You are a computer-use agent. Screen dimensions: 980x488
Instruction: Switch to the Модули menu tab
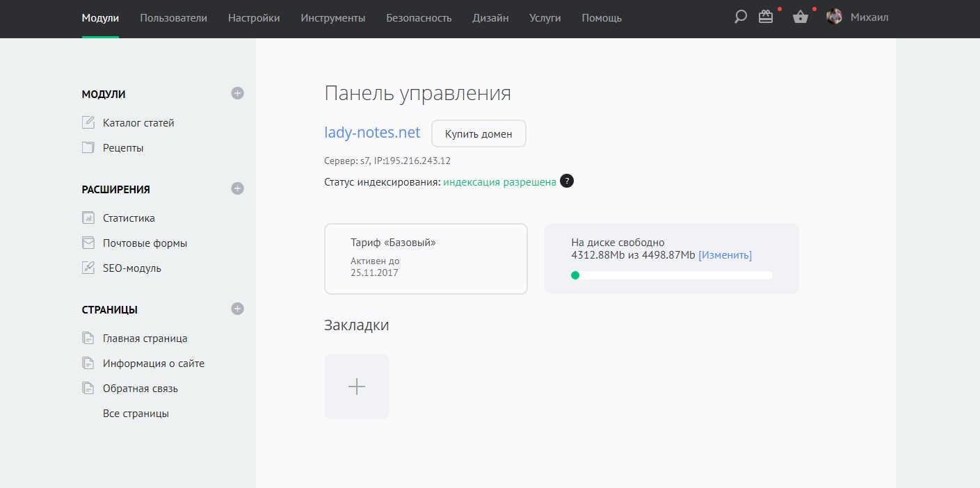point(100,18)
